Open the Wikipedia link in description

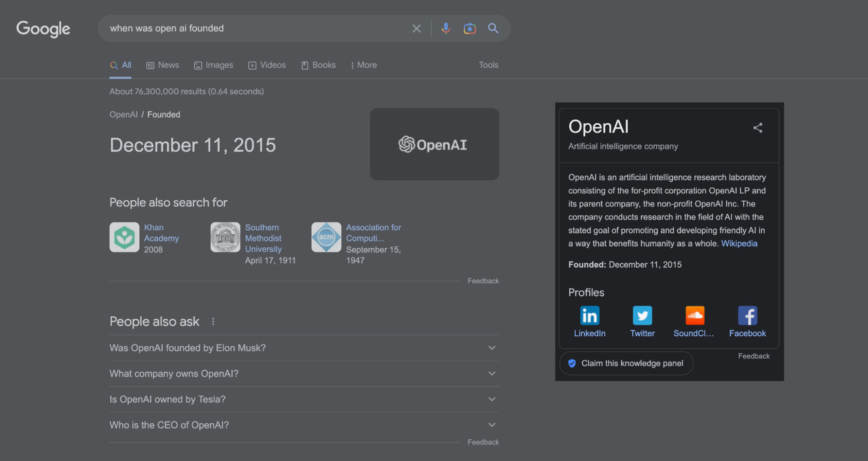(x=739, y=243)
